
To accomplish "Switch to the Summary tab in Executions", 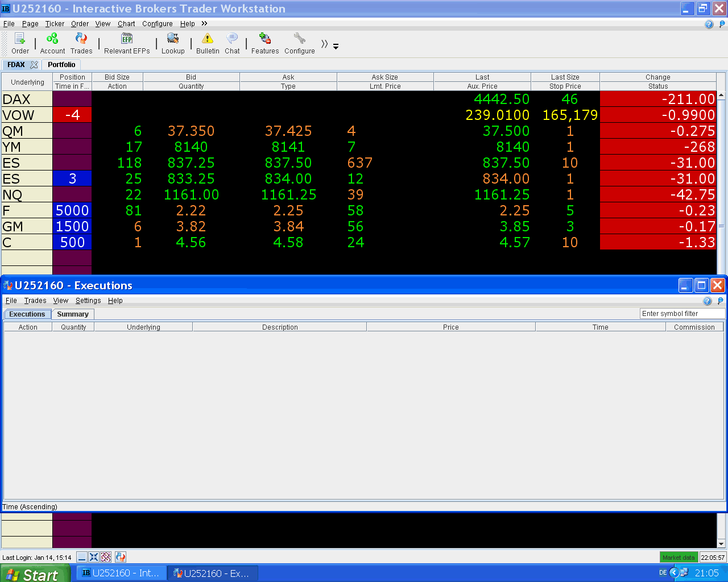I will pyautogui.click(x=73, y=314).
